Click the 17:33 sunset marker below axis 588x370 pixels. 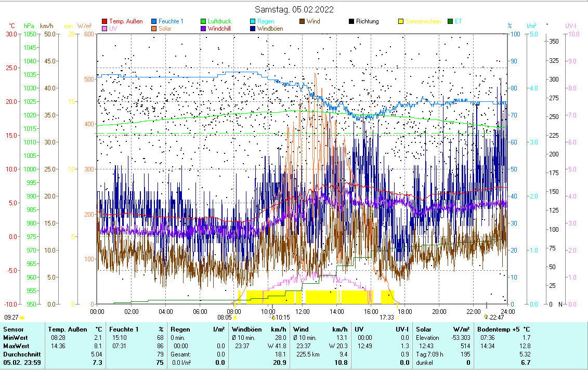point(387,317)
